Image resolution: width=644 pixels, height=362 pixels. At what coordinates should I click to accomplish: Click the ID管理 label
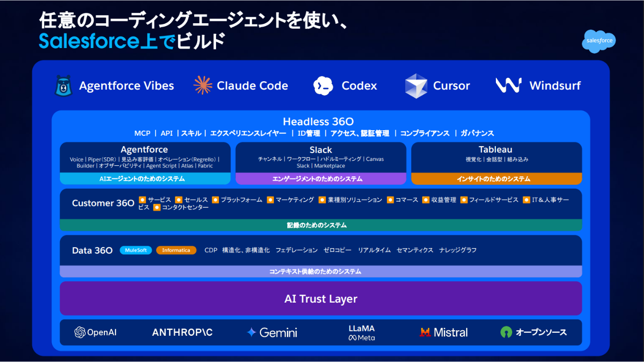[x=309, y=133]
